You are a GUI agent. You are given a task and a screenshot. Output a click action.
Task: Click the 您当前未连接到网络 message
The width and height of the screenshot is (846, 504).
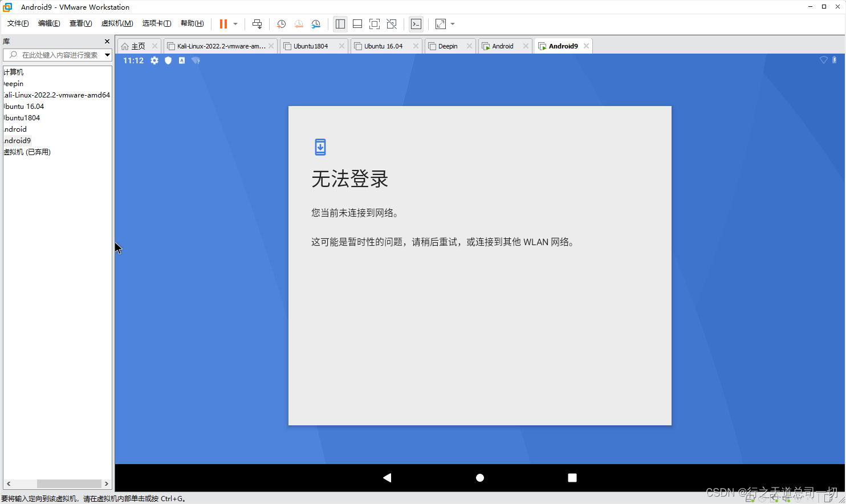pyautogui.click(x=355, y=213)
